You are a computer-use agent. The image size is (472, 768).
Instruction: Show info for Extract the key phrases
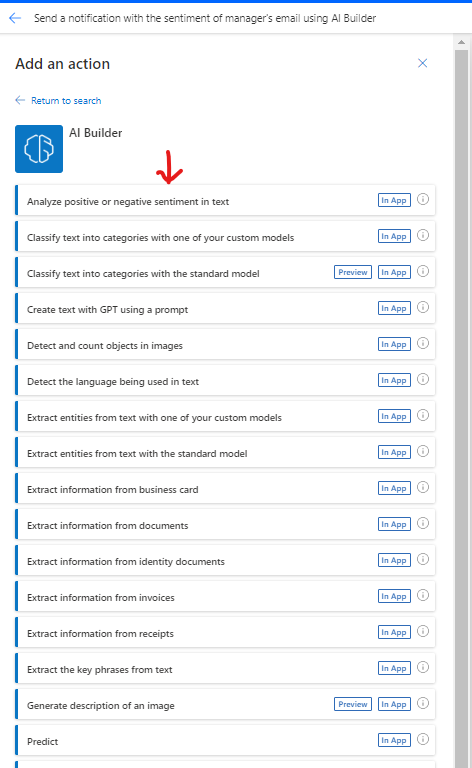pos(423,668)
